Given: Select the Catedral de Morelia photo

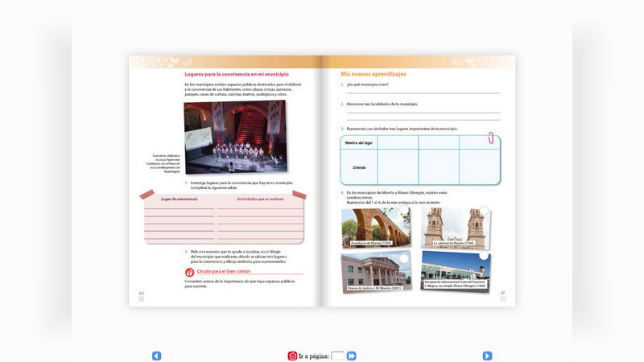Looking at the screenshot, I should click(x=456, y=228).
